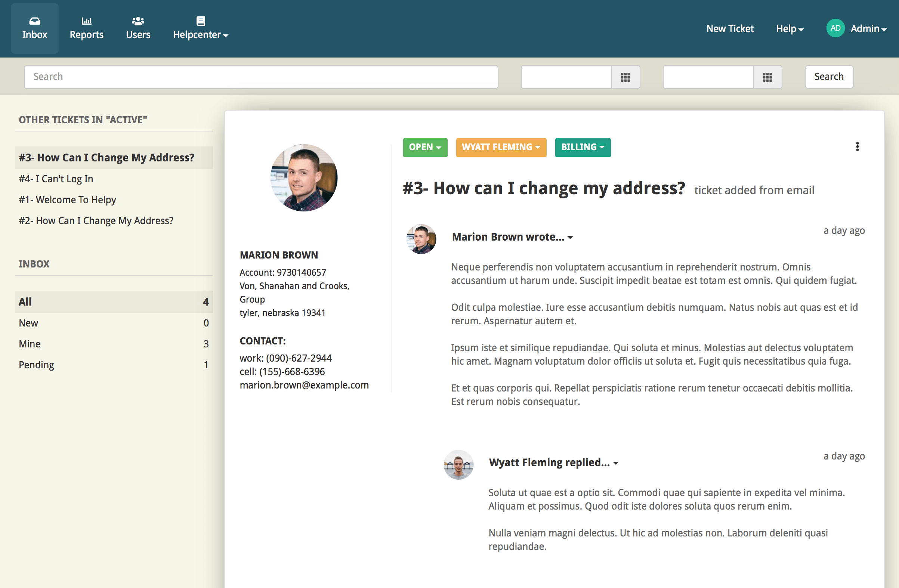Open ticket #4 I Can't Log In
The height and width of the screenshot is (588, 899).
coord(56,179)
